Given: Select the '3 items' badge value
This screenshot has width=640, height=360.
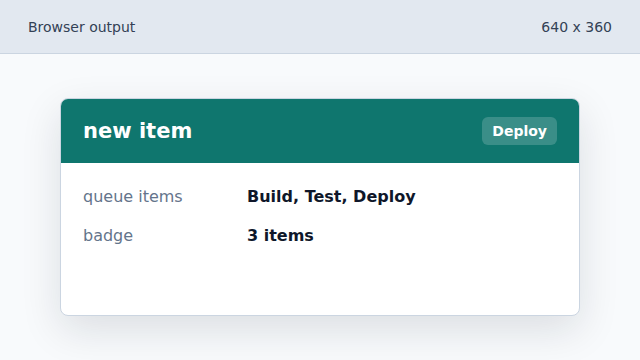Looking at the screenshot, I should 280,236.
